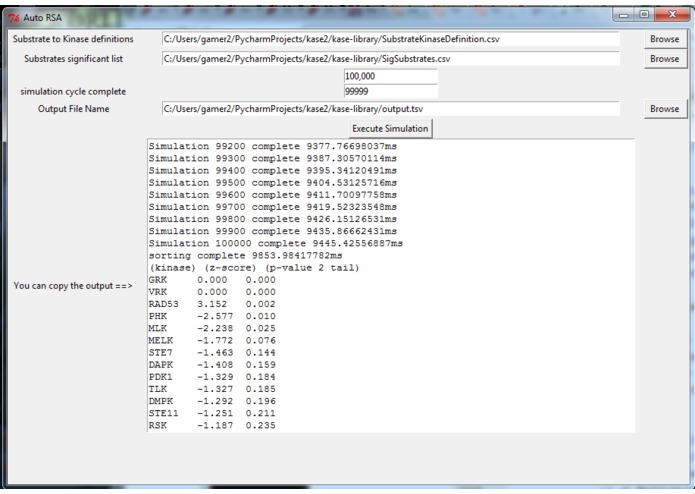Click the 'Simulation 99700 complete' log line
This screenshot has height=494, width=695.
[x=273, y=207]
